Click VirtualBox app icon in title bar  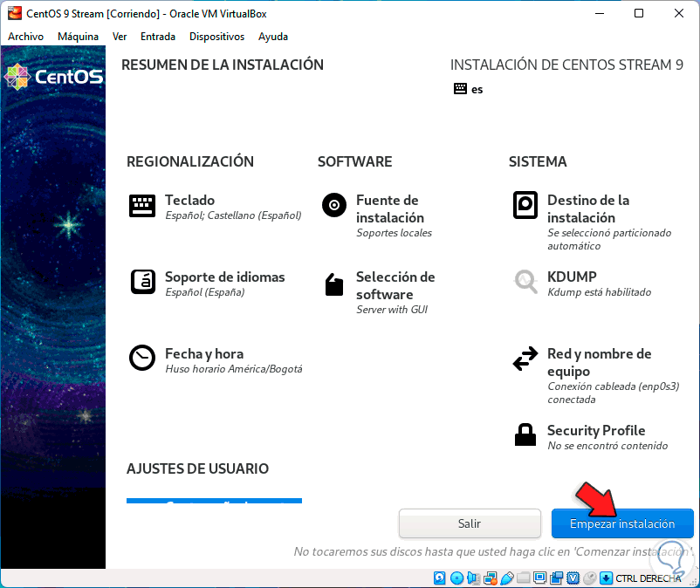[x=14, y=13]
